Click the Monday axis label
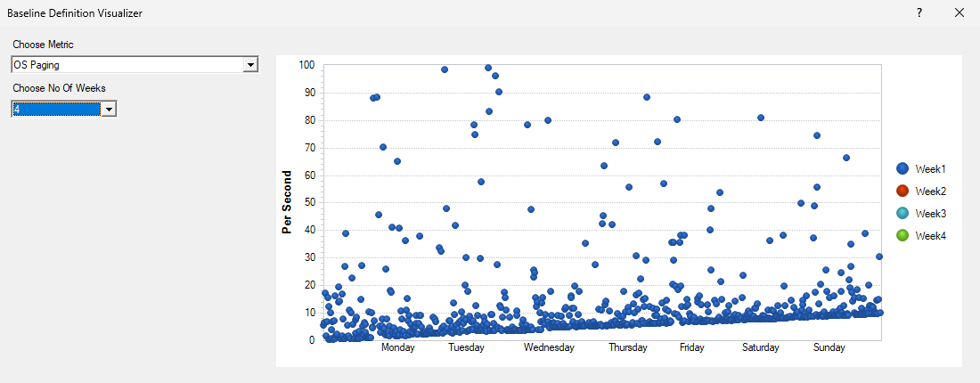Image resolution: width=980 pixels, height=383 pixels. pyautogui.click(x=398, y=347)
